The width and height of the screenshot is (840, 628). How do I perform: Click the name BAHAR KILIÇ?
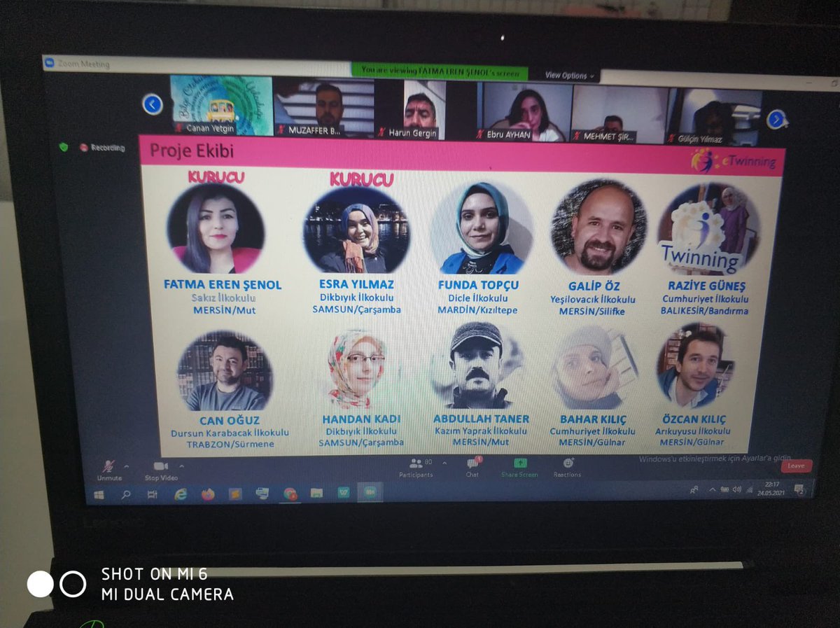coord(594,419)
